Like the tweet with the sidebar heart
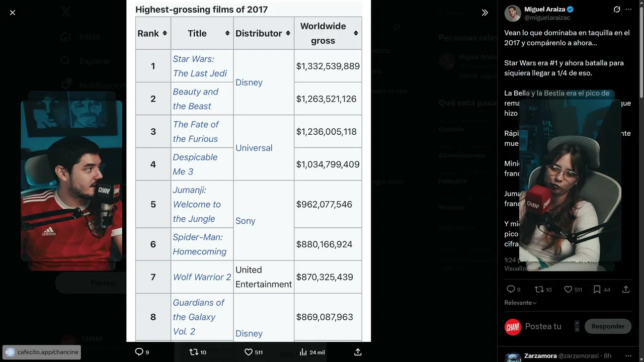 (568, 289)
